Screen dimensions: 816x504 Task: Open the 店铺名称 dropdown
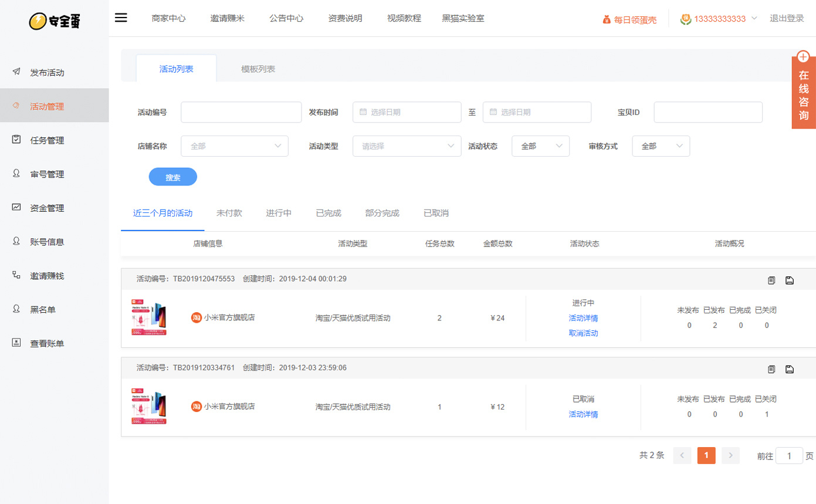coord(235,146)
